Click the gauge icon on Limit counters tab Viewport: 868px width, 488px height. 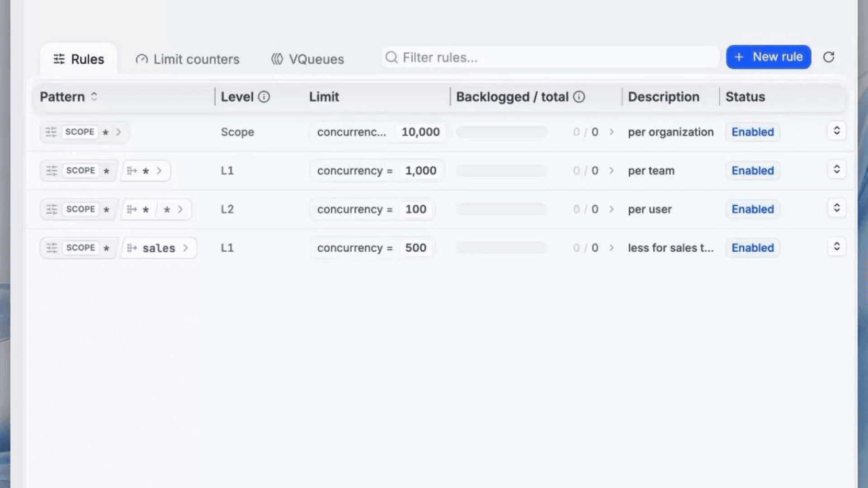pyautogui.click(x=142, y=59)
